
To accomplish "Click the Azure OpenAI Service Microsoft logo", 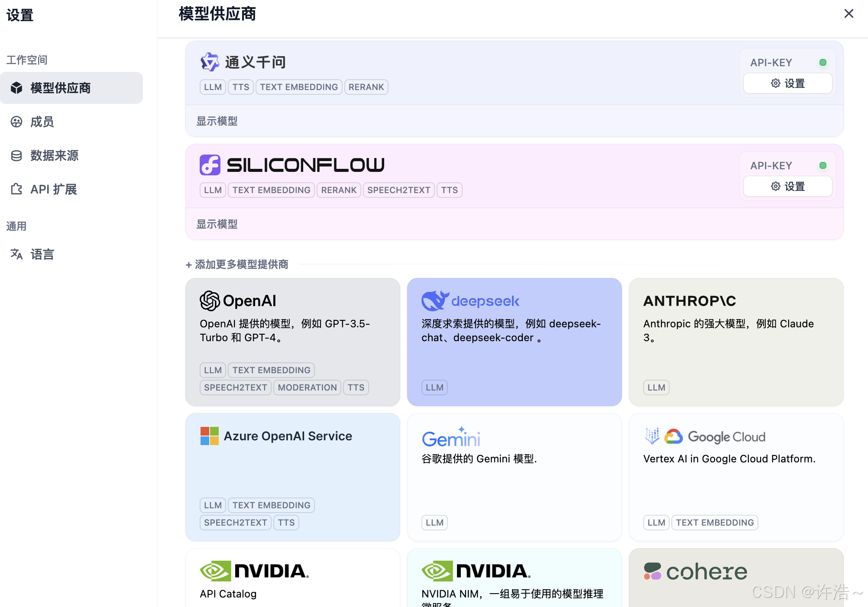I will [210, 436].
